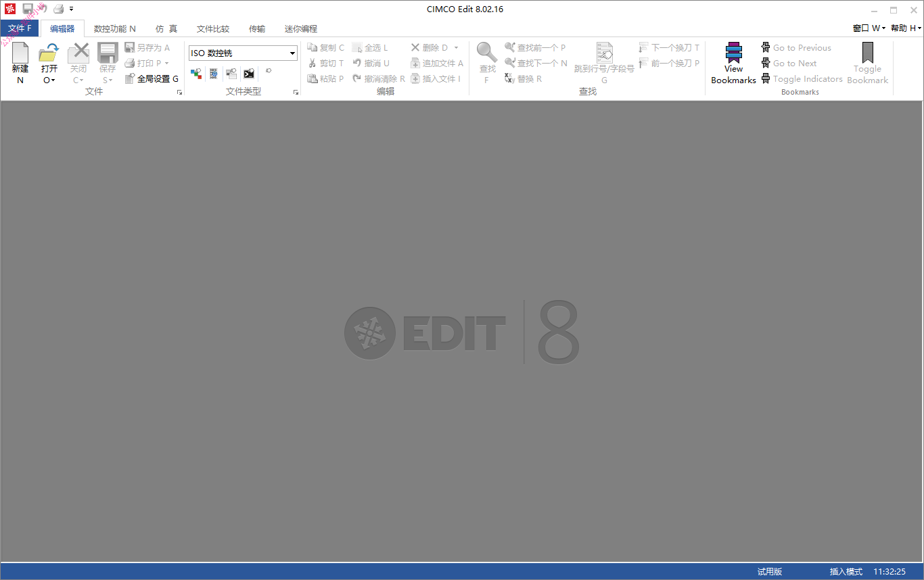Click the 替换 R replace button
This screenshot has height=580, width=924.
click(x=524, y=78)
